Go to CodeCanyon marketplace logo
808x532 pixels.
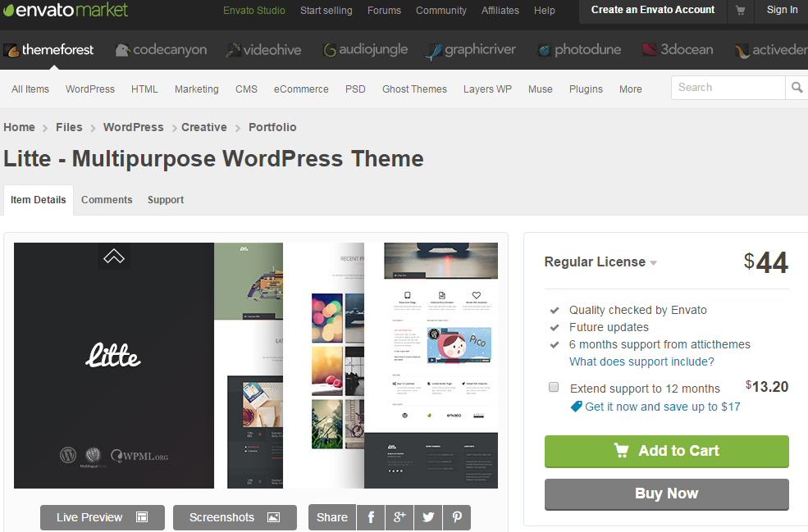click(x=161, y=50)
